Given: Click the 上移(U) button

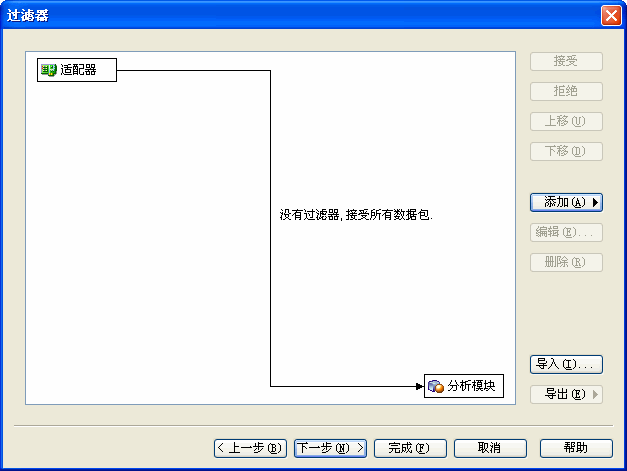Looking at the screenshot, I should (x=566, y=121).
